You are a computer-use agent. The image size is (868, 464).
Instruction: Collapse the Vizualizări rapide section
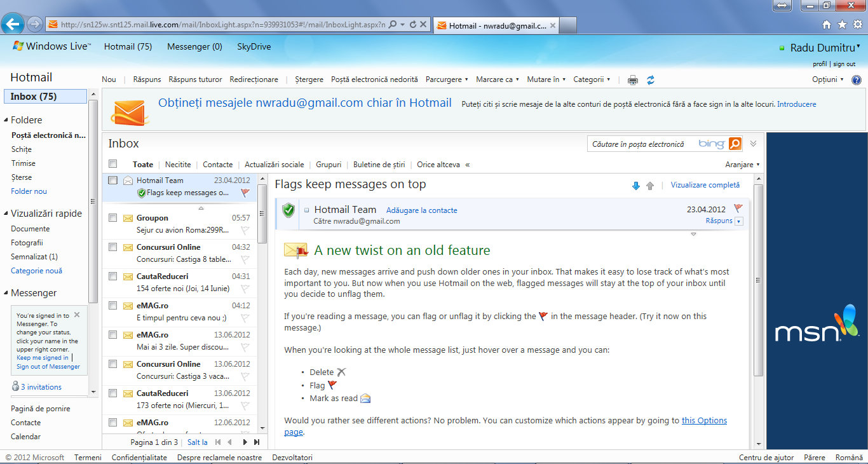click(6, 214)
